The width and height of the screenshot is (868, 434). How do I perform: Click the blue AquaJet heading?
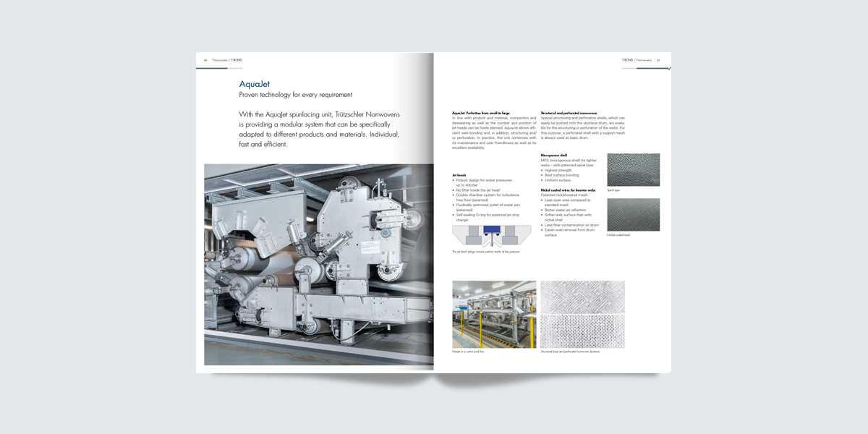click(x=255, y=84)
